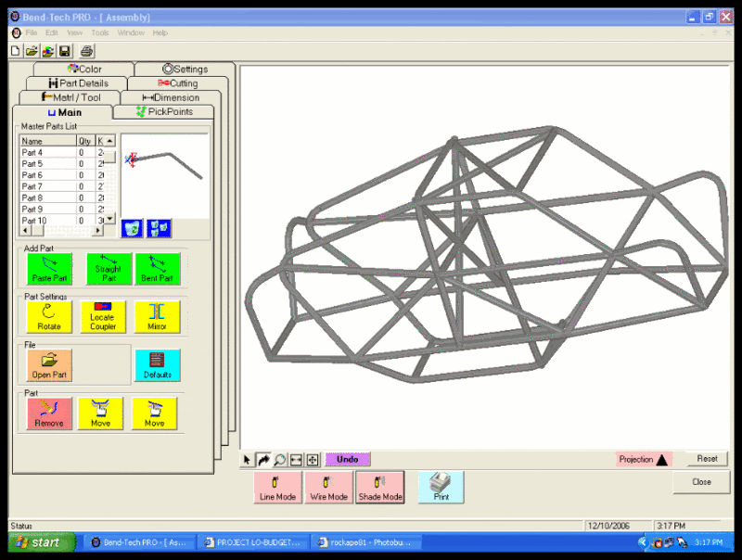
Task: Click the Close button below Reset
Action: (x=701, y=482)
